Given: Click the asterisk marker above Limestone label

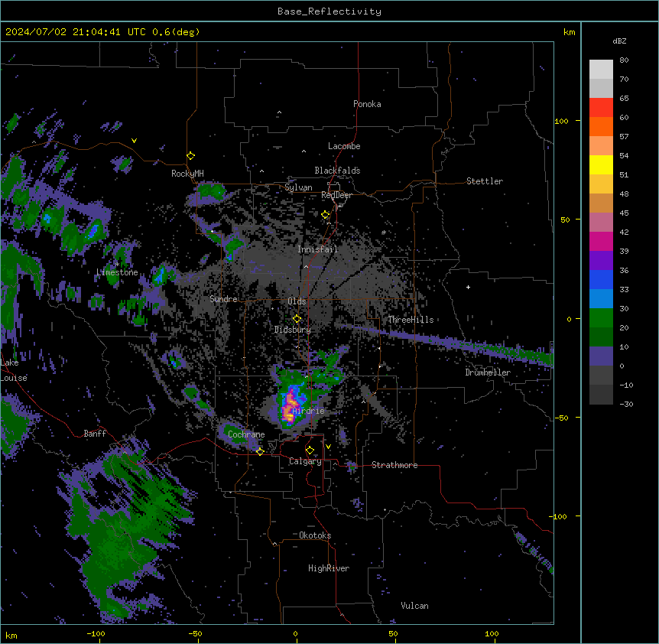Looking at the screenshot, I should tap(117, 265).
